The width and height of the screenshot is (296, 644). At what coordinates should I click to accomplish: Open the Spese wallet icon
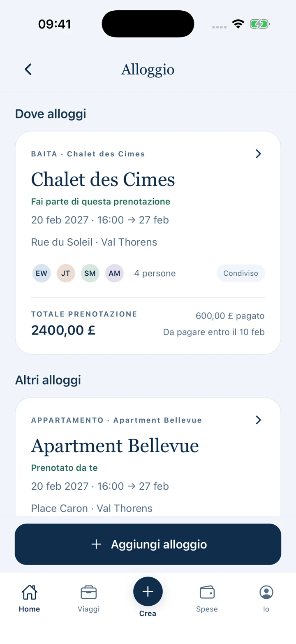pos(207,593)
